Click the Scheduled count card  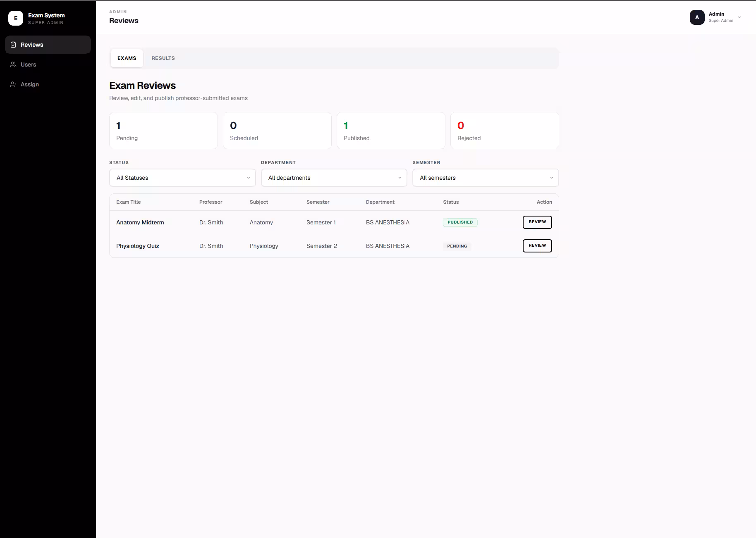point(277,131)
